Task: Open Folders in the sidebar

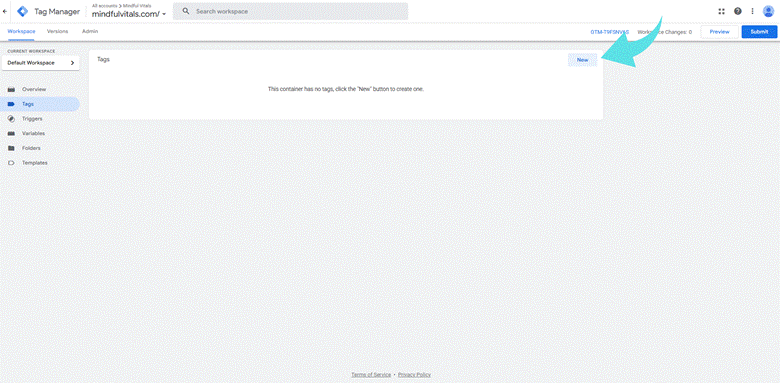Action: click(40, 148)
